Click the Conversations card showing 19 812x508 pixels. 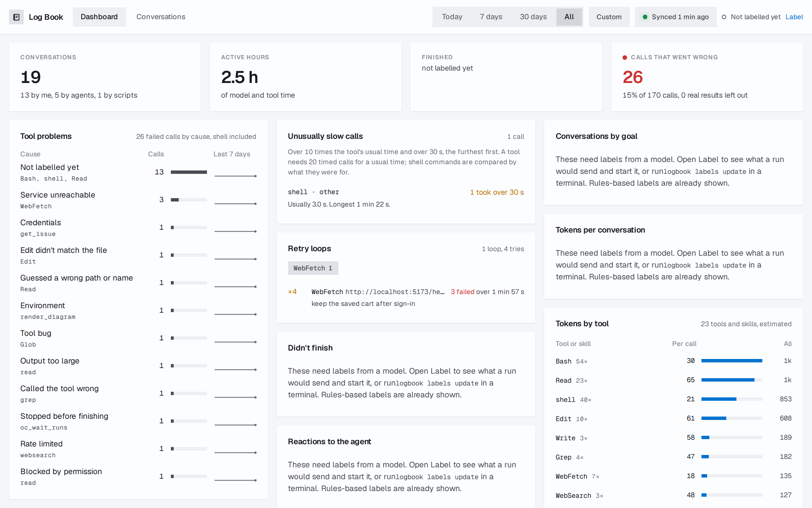tap(105, 77)
